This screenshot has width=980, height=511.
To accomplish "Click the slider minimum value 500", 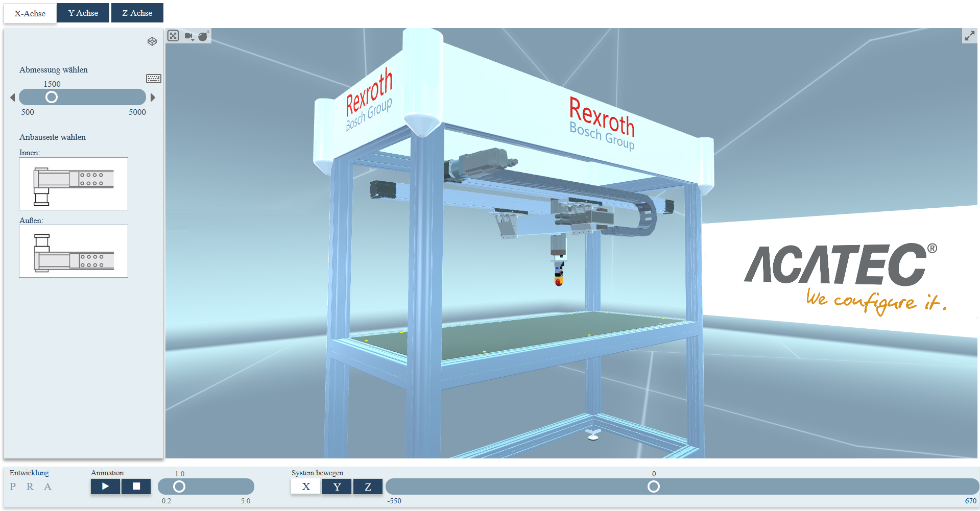I will click(x=28, y=112).
